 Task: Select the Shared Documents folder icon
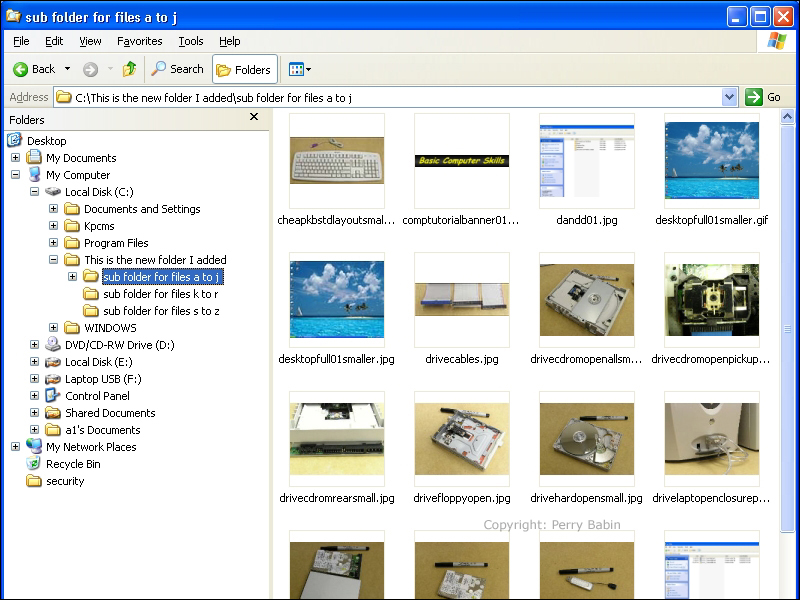pos(53,413)
